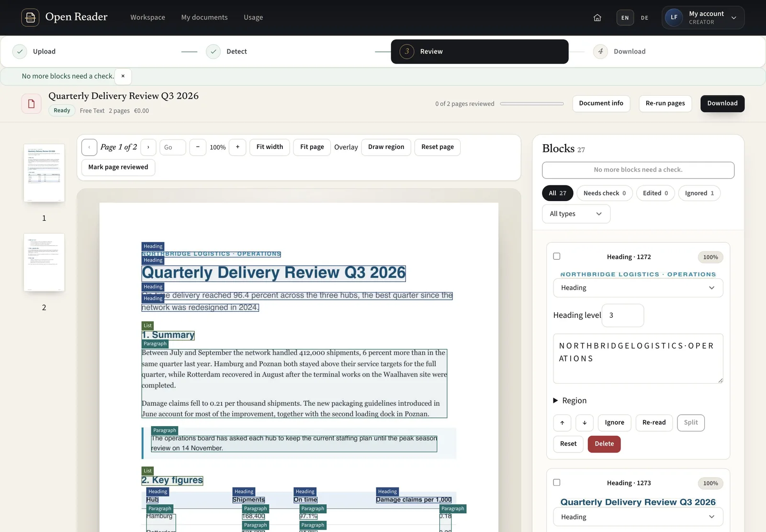Screen dimensions: 766x532
Task: Open the All types filter dropdown
Action: pos(576,214)
